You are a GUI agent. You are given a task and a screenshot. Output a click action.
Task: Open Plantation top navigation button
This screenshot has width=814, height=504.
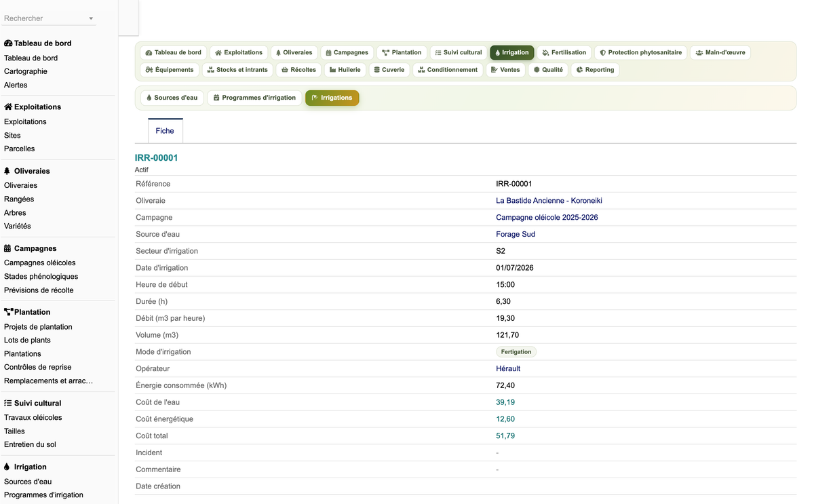tap(402, 52)
